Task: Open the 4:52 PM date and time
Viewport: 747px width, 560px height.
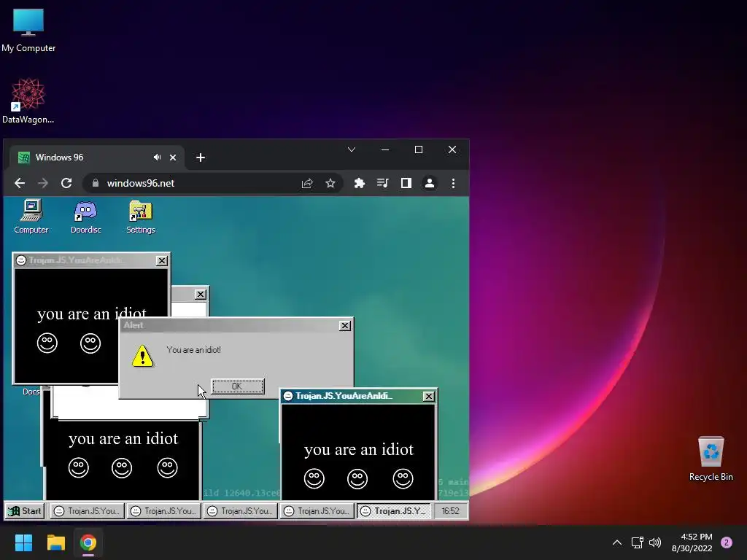Action: click(x=692, y=542)
